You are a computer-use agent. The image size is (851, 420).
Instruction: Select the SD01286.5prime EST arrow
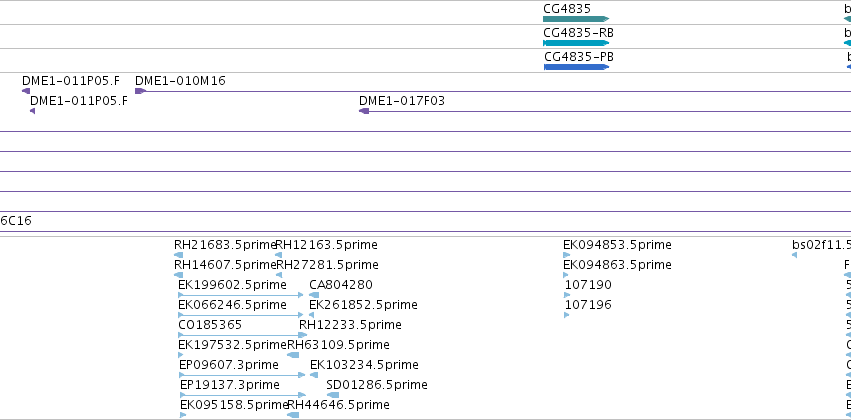tap(333, 395)
